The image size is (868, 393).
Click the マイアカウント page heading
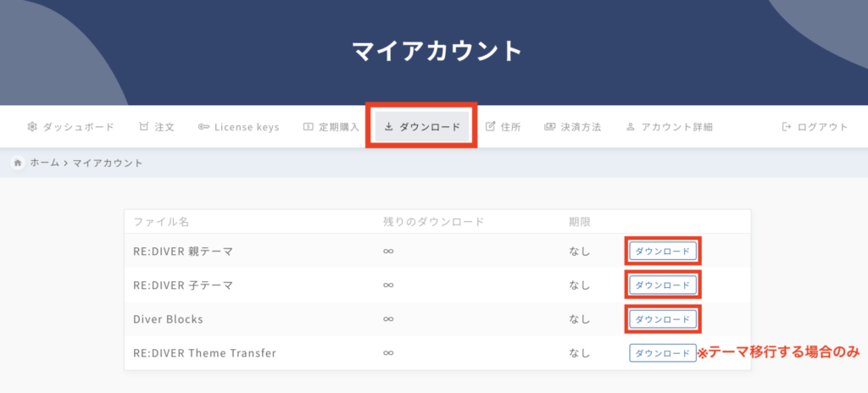[x=437, y=52]
